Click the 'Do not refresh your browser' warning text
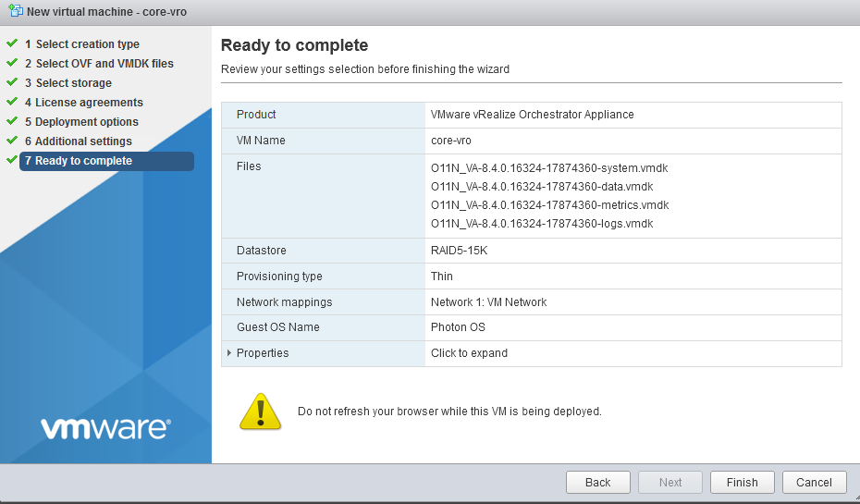Screen dimensions: 860x504 [x=449, y=412]
